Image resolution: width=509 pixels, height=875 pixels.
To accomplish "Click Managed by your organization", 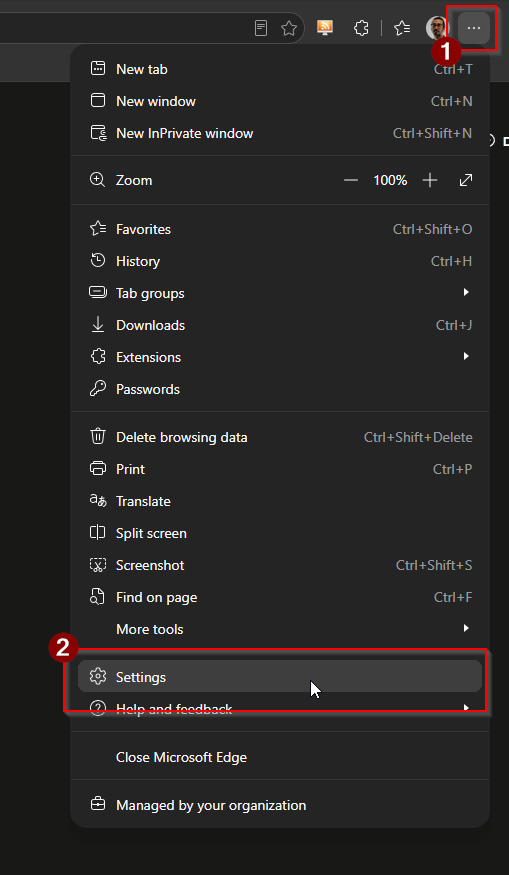I will [x=280, y=805].
